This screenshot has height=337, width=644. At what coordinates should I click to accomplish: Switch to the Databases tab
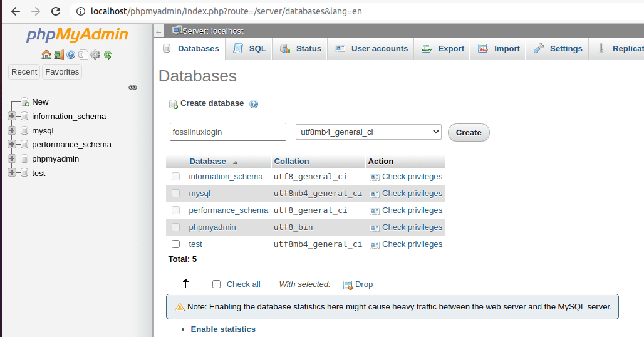pos(190,48)
